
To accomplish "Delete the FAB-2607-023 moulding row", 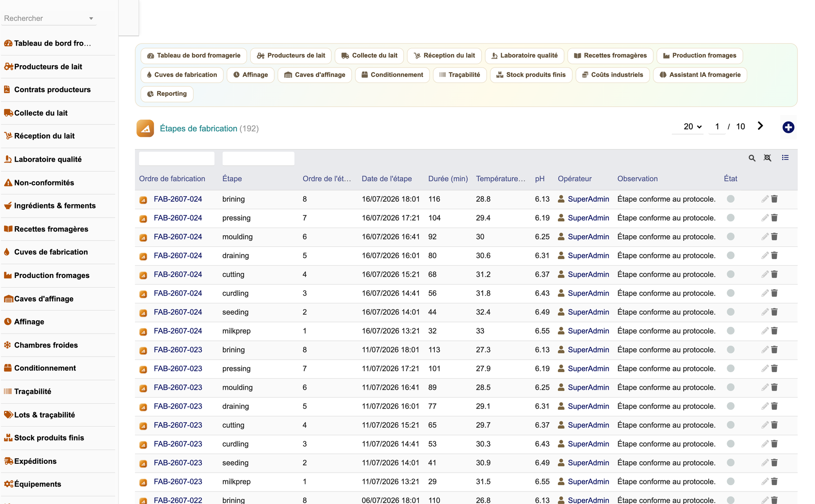I will [x=774, y=387].
